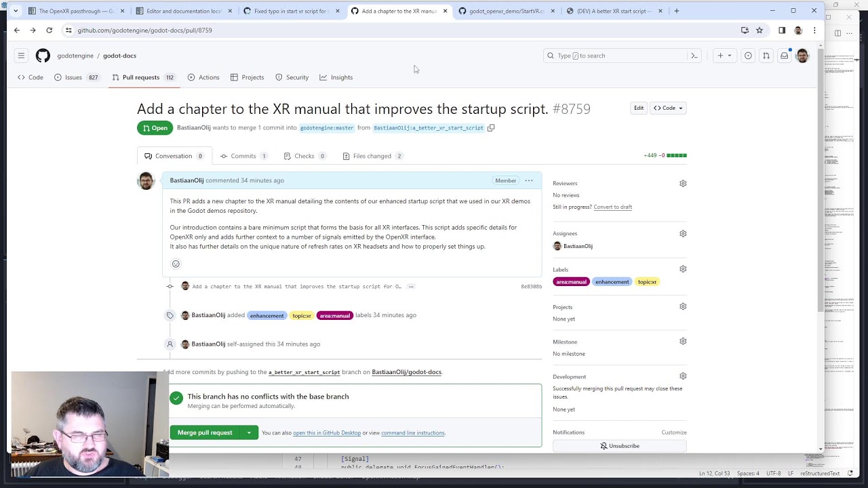This screenshot has height=488, width=868.
Task: Open the repository Pull requests tab
Action: [x=143, y=77]
